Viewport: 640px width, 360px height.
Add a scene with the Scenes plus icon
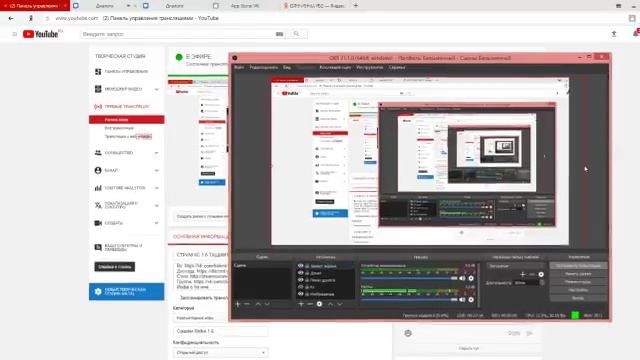click(x=238, y=304)
